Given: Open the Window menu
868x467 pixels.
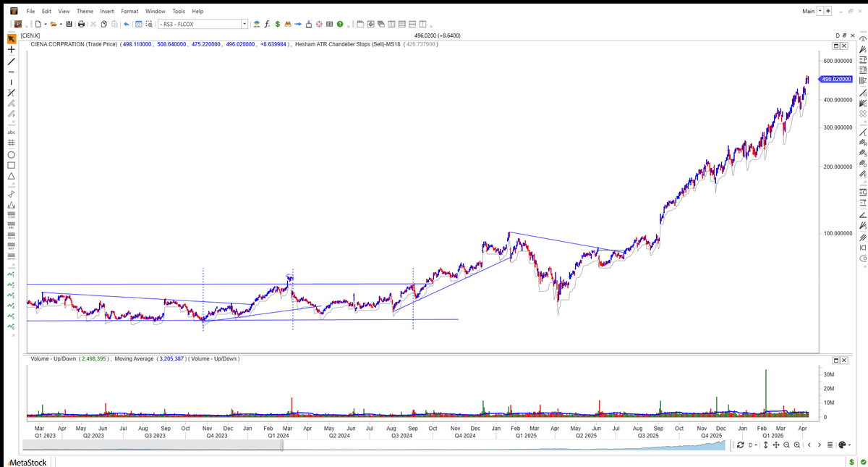Looking at the screenshot, I should pos(156,12).
